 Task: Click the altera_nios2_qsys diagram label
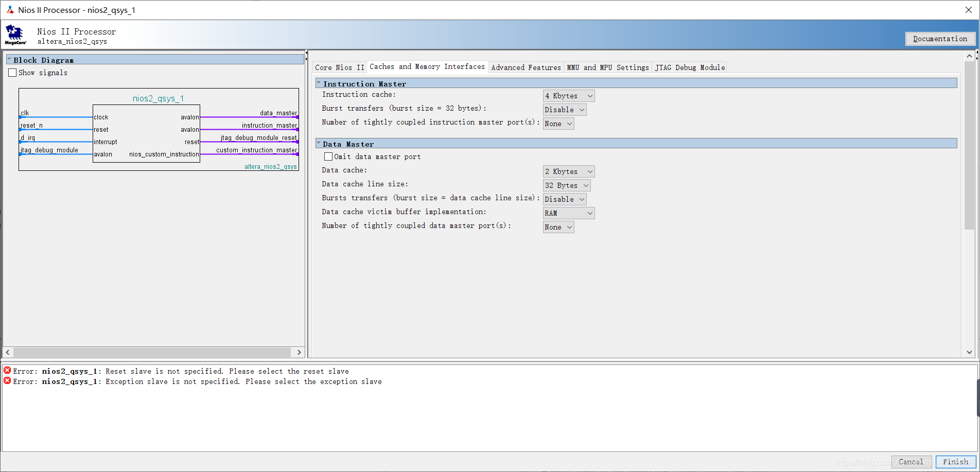(271, 167)
